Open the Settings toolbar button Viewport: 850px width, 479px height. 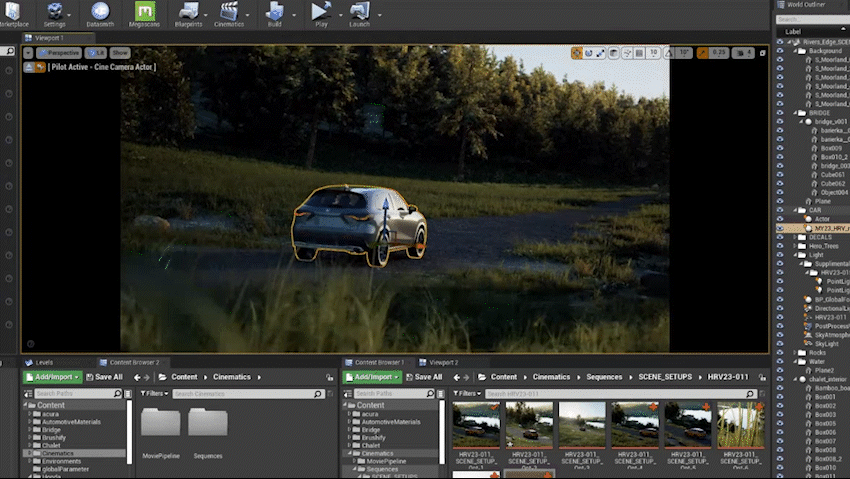click(x=55, y=13)
